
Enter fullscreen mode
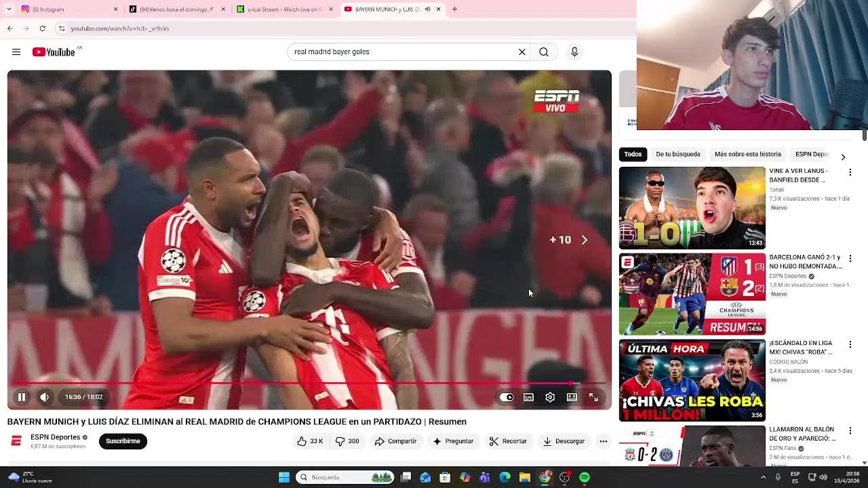pos(593,397)
